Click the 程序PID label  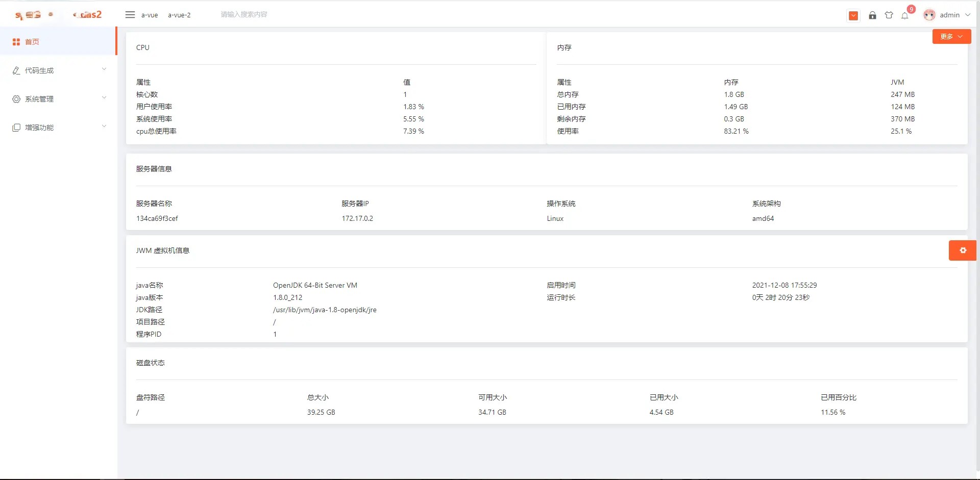click(x=149, y=334)
